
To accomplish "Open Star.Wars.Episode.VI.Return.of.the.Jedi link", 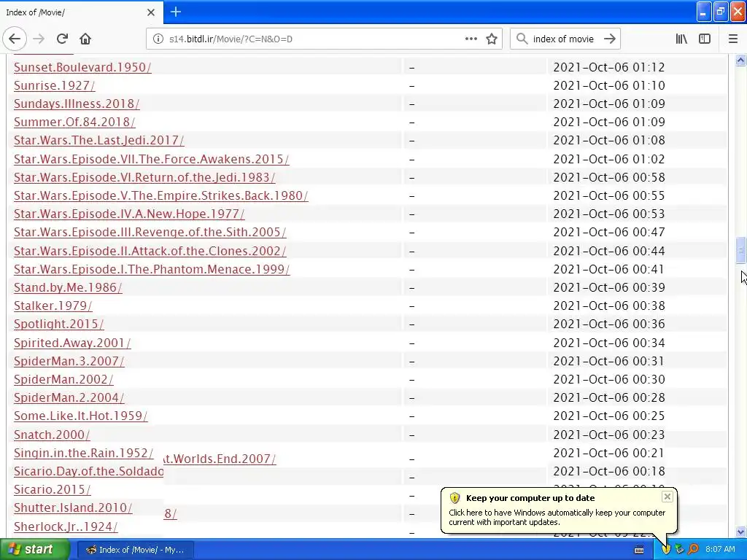I will 144,177.
